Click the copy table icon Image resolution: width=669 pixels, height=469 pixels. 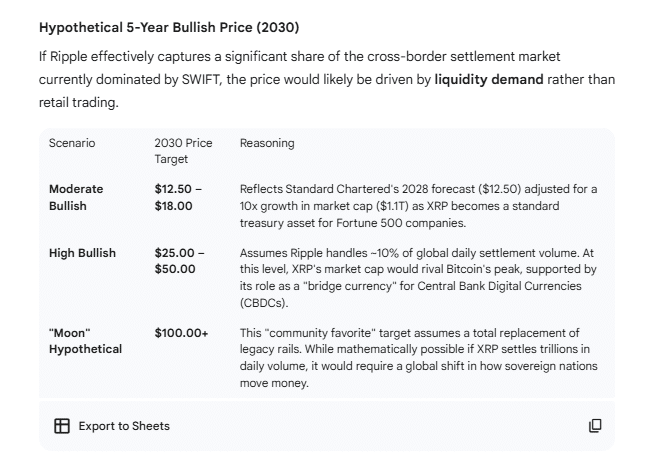(595, 426)
